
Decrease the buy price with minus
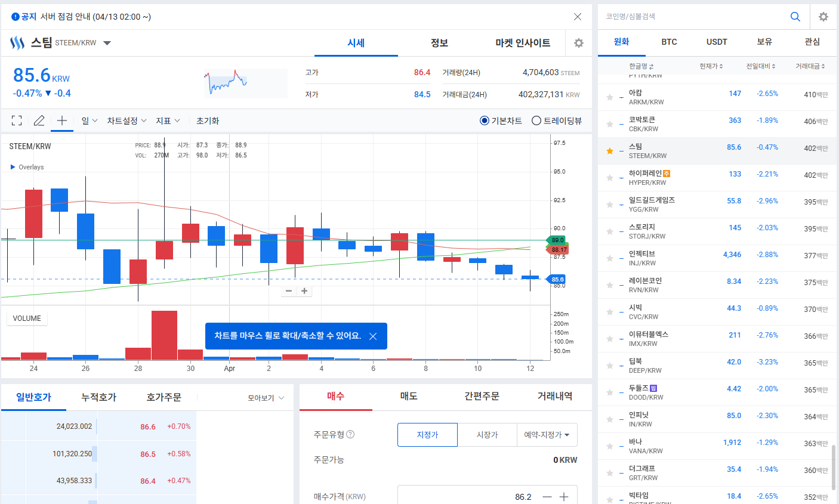547,497
